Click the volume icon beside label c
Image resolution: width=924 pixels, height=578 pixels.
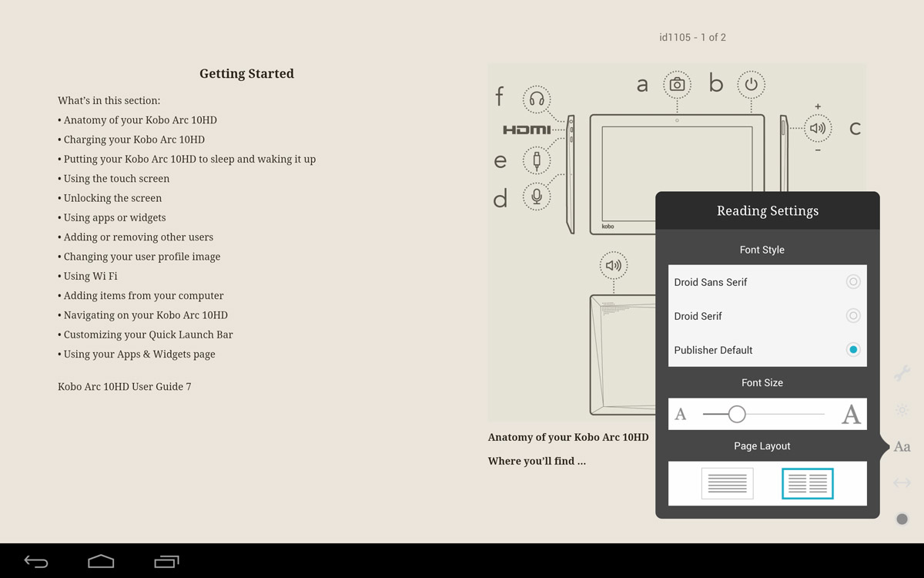click(x=818, y=129)
